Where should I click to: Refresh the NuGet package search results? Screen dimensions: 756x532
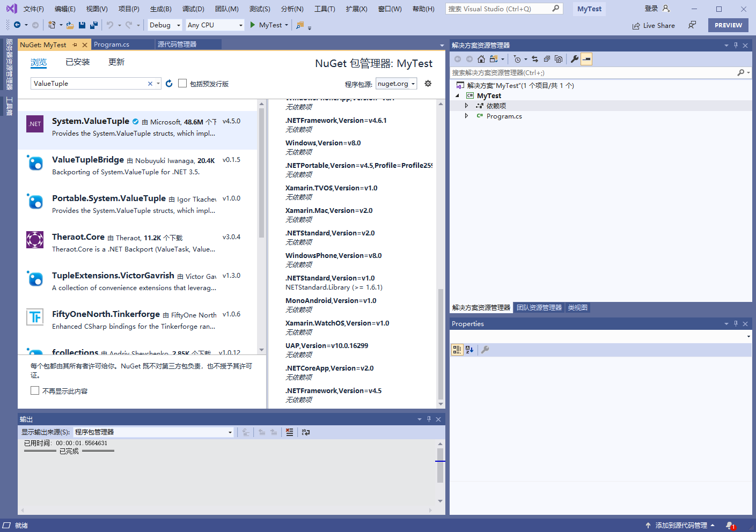(x=169, y=83)
